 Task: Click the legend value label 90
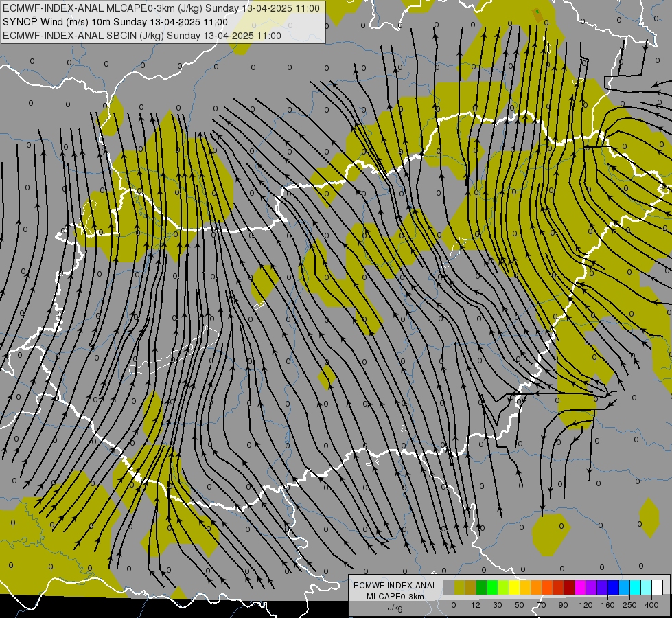tap(563, 605)
